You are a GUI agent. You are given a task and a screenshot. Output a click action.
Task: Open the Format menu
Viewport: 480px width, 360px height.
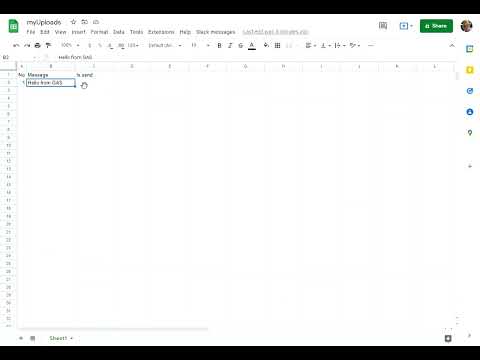pyautogui.click(x=99, y=32)
